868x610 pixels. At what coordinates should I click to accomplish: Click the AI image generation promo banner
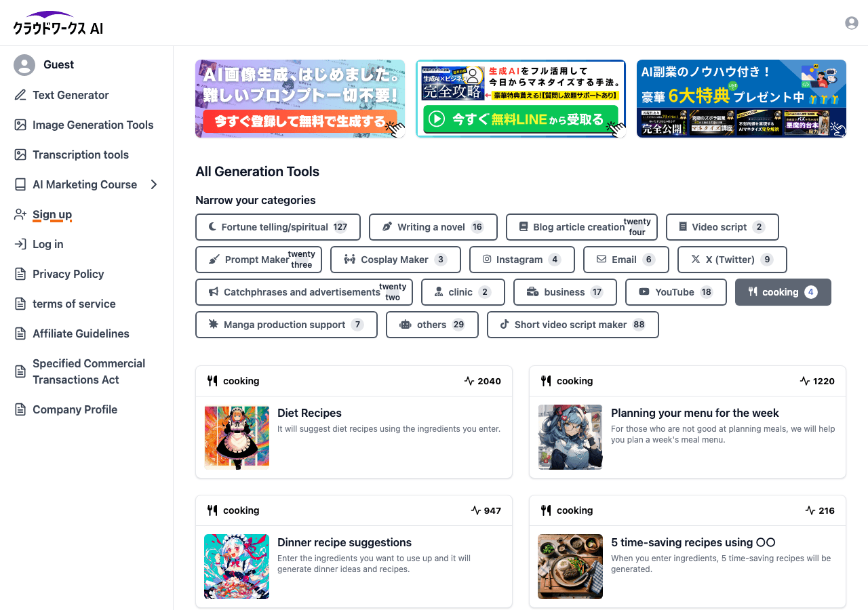click(300, 99)
